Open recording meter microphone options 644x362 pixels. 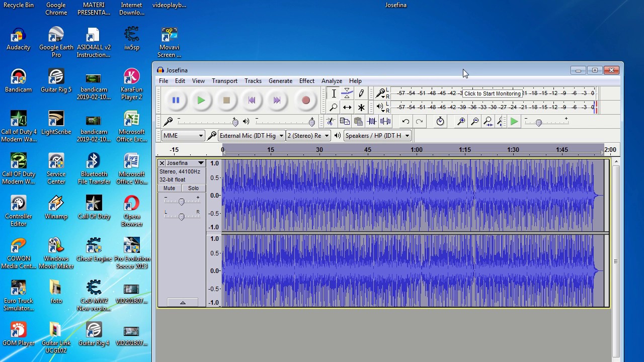[x=381, y=93]
